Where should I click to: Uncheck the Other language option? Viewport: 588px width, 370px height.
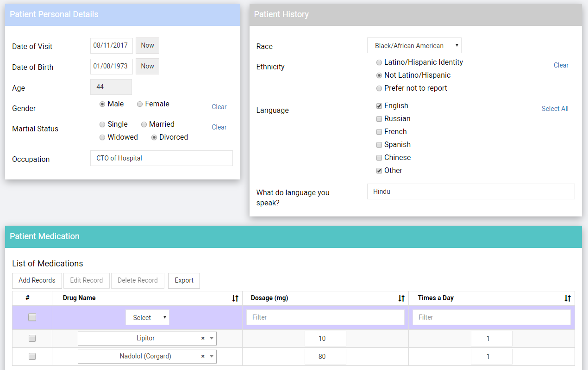point(379,170)
